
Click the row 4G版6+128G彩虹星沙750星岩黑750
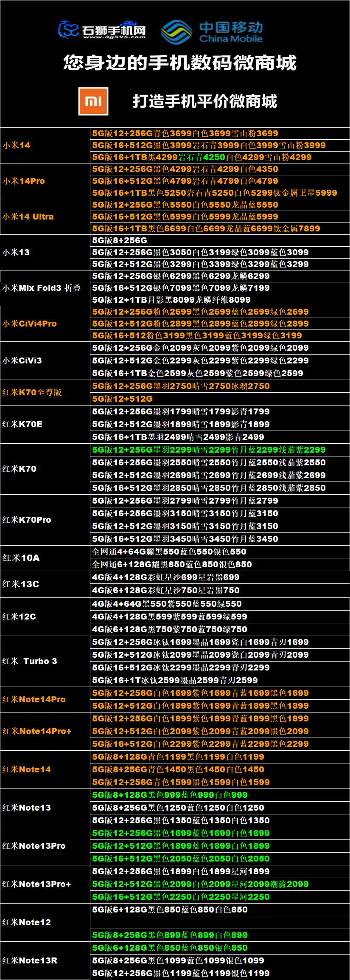(x=220, y=591)
